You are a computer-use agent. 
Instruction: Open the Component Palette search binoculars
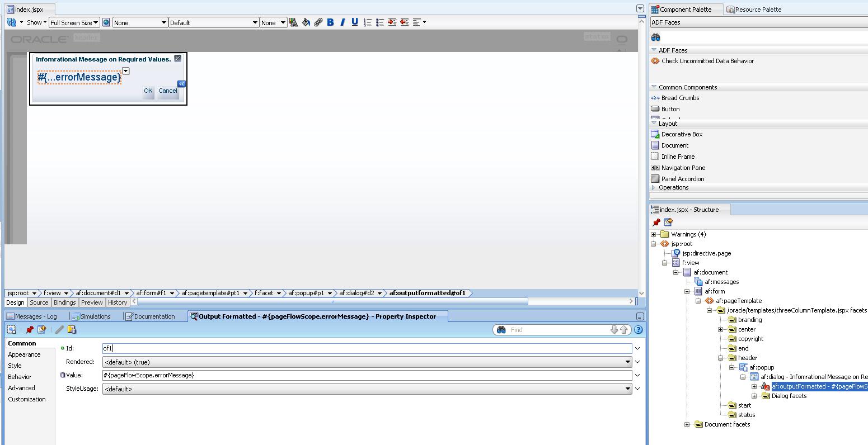(654, 37)
